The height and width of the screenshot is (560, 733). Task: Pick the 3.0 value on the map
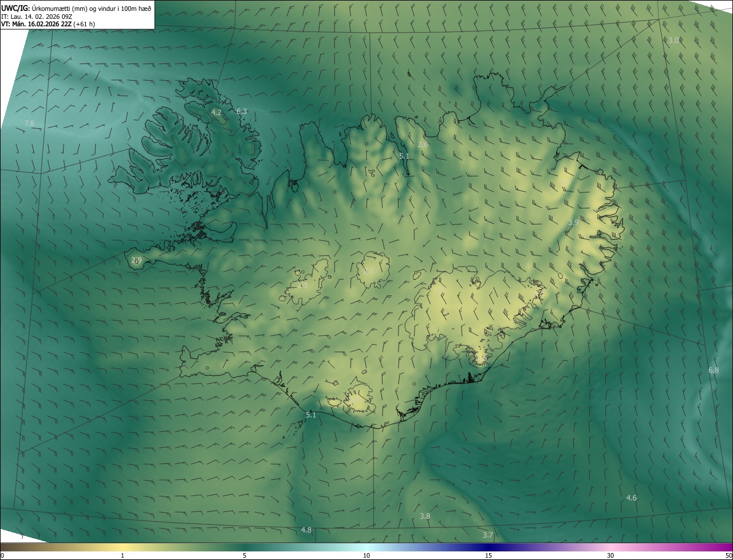[673, 40]
